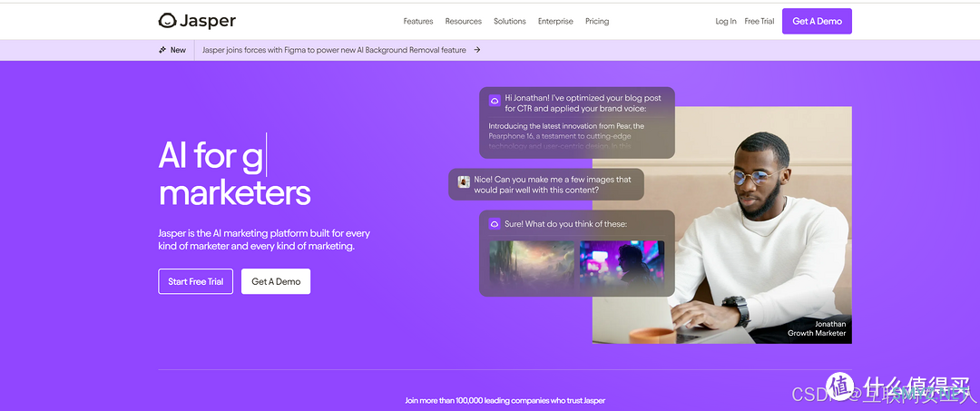This screenshot has height=411, width=980.
Task: Click the purple Get A Demo header button
Action: click(817, 21)
